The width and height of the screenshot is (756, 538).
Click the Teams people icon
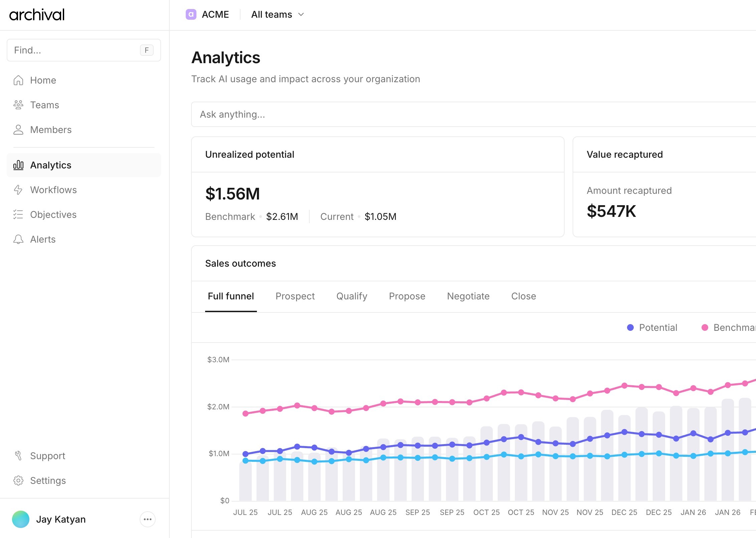[18, 105]
